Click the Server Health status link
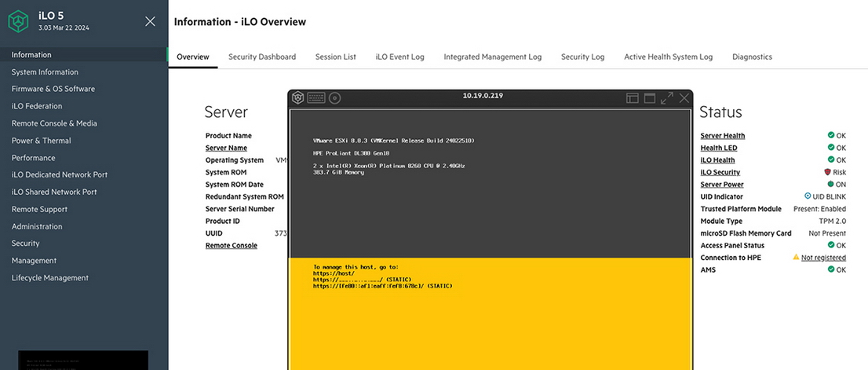The image size is (868, 370). [x=723, y=136]
